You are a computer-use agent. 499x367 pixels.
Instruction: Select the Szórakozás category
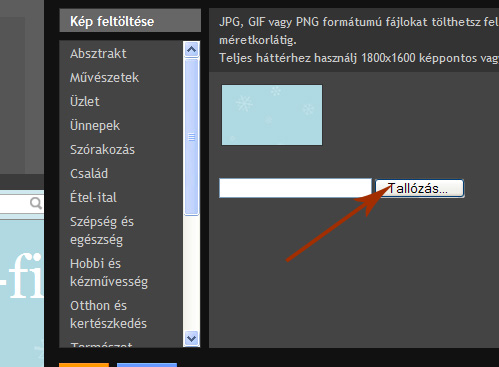[x=102, y=150]
